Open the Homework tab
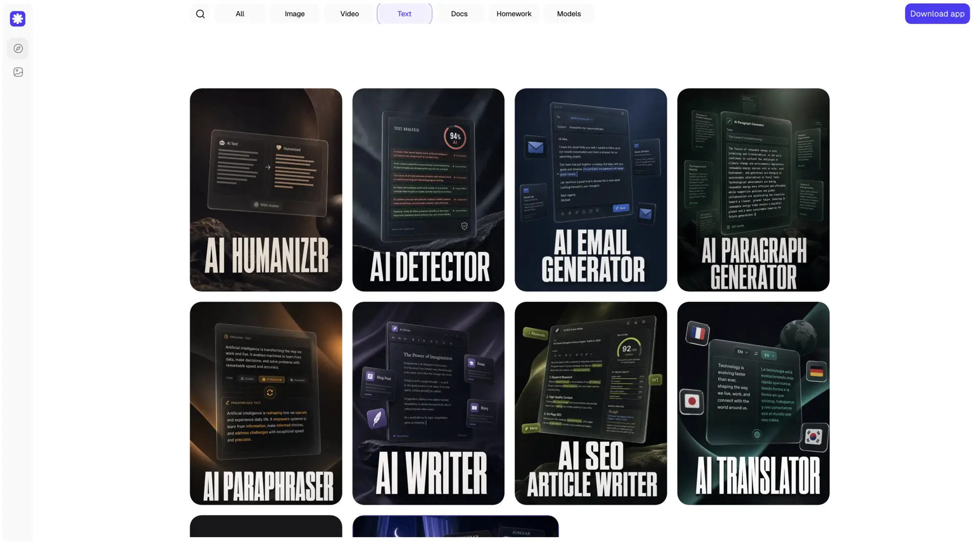Screen dimensions: 980x542 tap(514, 14)
